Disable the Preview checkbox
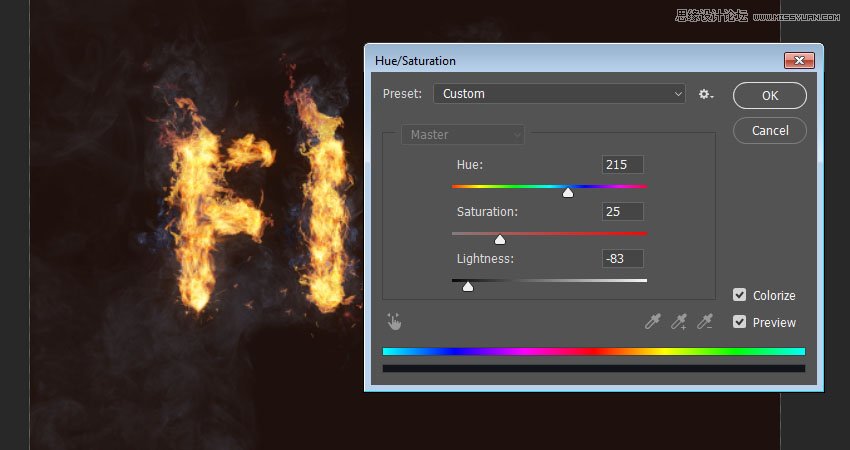This screenshot has width=850, height=450. coord(740,322)
